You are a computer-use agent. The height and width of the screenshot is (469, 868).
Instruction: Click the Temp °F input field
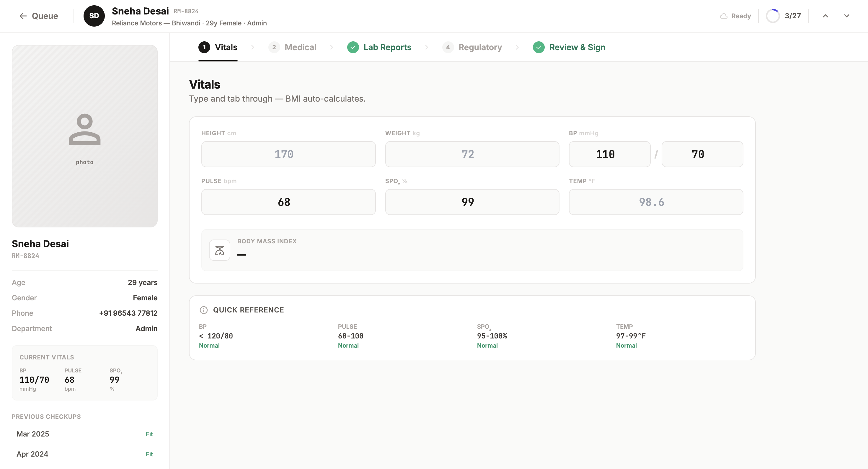655,202
